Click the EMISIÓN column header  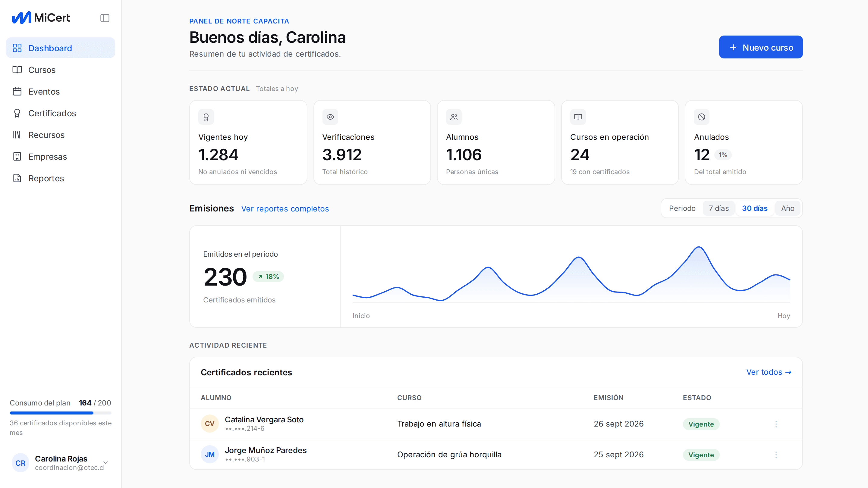click(608, 397)
